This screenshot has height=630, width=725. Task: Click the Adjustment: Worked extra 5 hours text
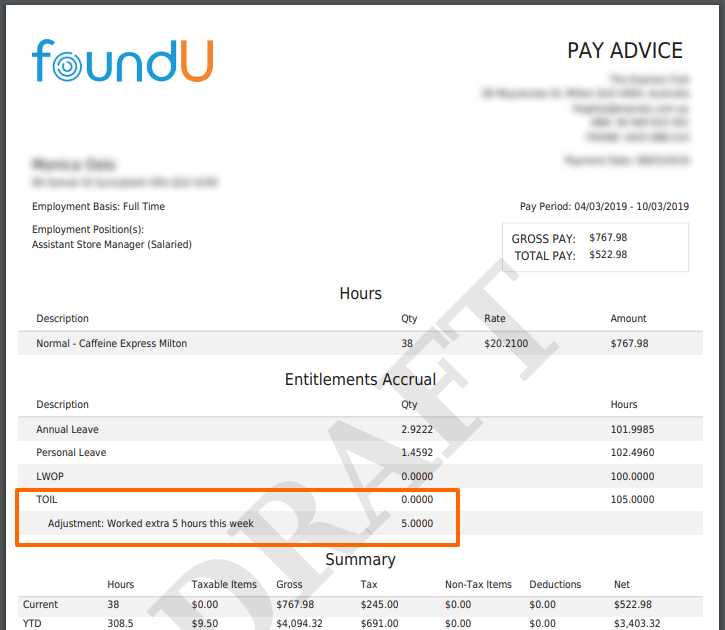pyautogui.click(x=150, y=523)
